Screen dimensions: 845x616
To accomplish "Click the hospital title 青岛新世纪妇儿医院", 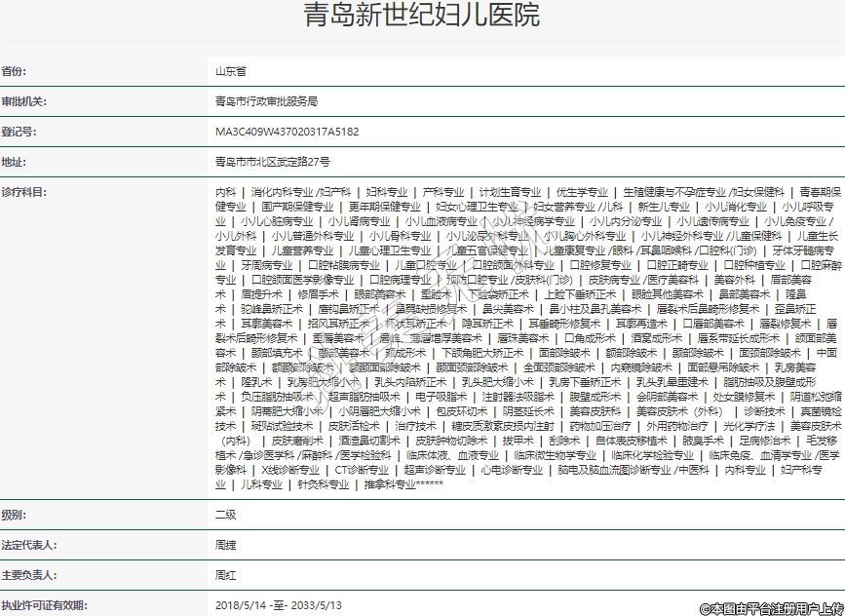I will coord(422,19).
